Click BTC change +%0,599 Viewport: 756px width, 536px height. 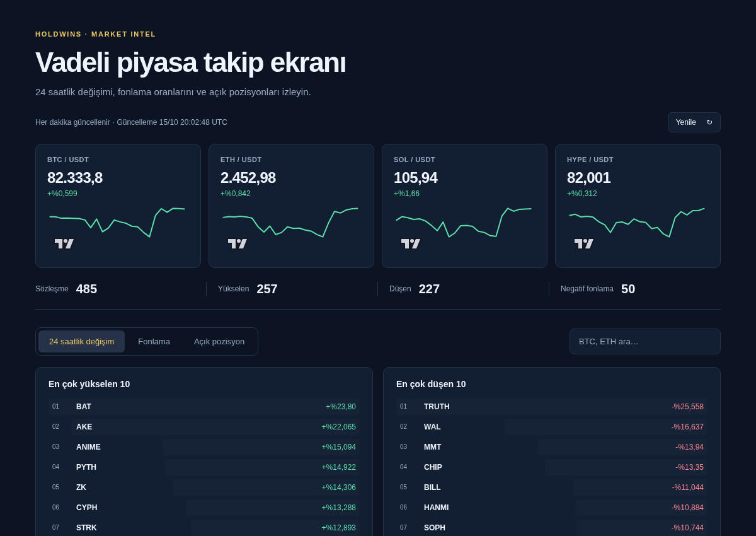[62, 194]
